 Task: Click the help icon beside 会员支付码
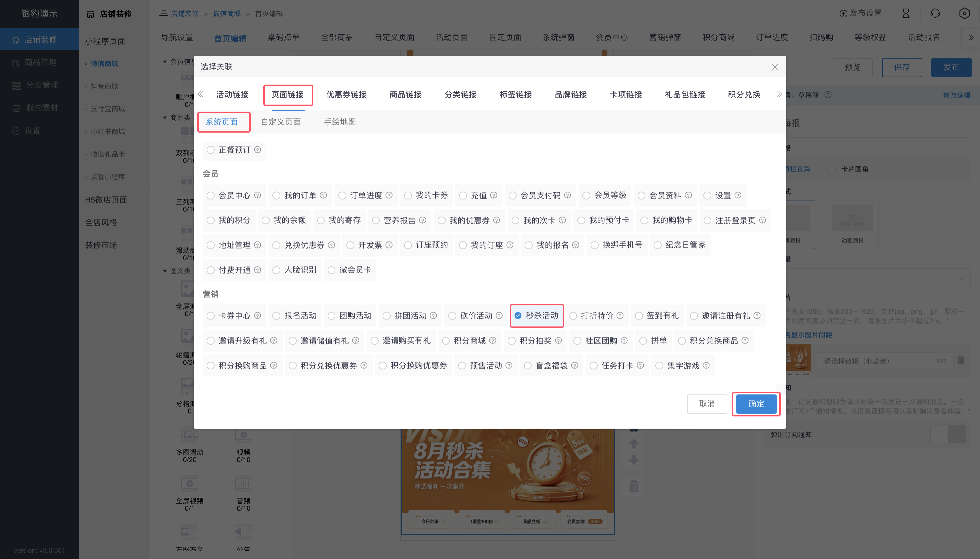pyautogui.click(x=567, y=196)
